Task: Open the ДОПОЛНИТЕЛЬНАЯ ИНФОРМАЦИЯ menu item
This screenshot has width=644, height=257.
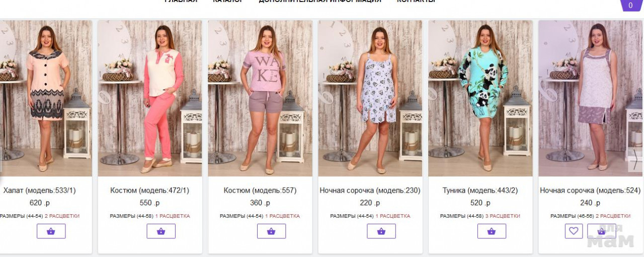Action: pos(319,2)
